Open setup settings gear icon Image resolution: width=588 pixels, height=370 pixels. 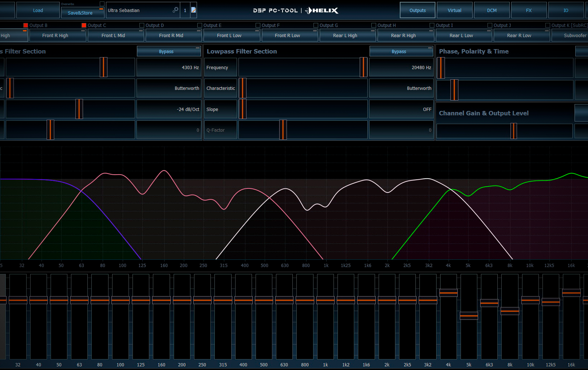[x=175, y=10]
